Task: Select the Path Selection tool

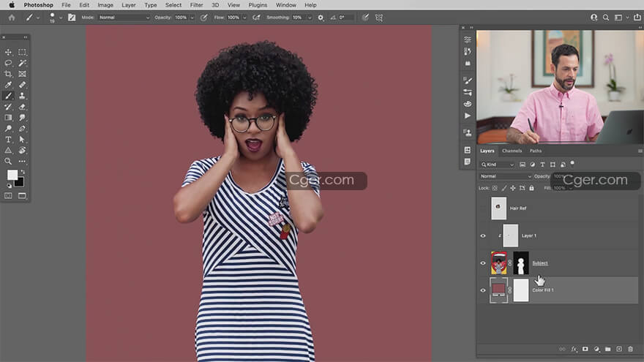Action: click(x=22, y=140)
